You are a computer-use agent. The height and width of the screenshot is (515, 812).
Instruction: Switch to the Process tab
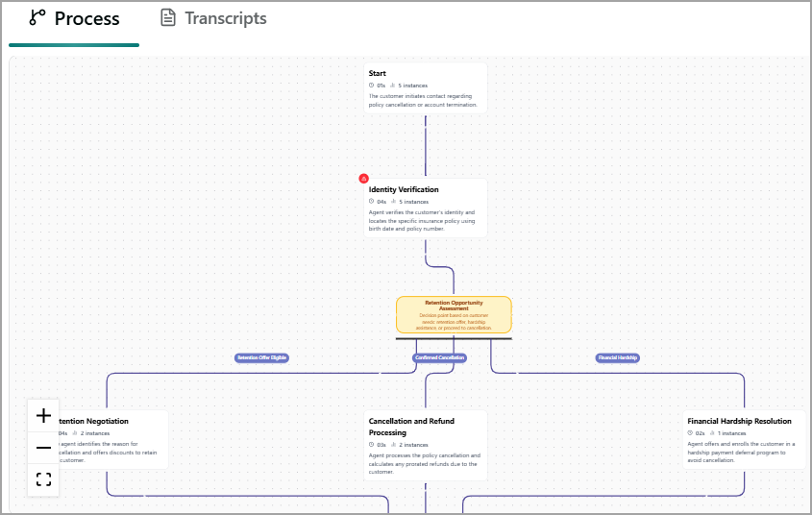click(74, 18)
